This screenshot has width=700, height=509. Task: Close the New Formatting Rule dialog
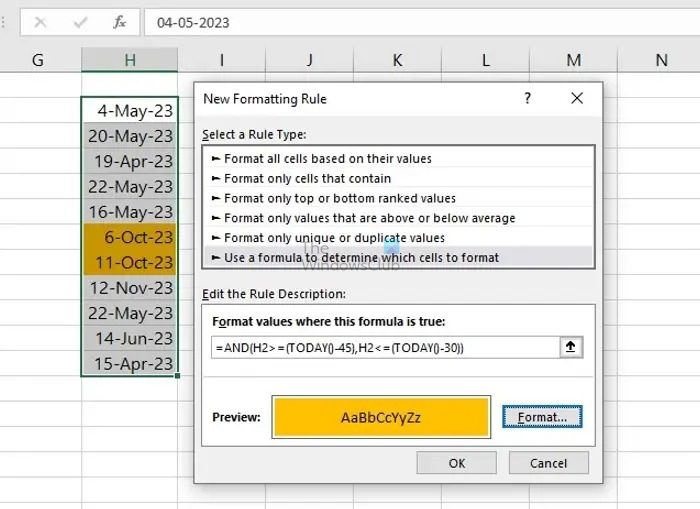click(x=577, y=98)
